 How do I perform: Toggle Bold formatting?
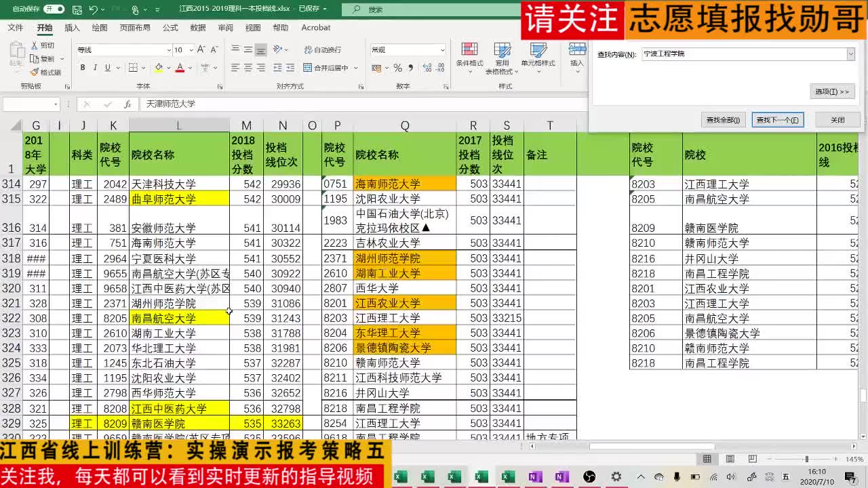click(x=83, y=68)
